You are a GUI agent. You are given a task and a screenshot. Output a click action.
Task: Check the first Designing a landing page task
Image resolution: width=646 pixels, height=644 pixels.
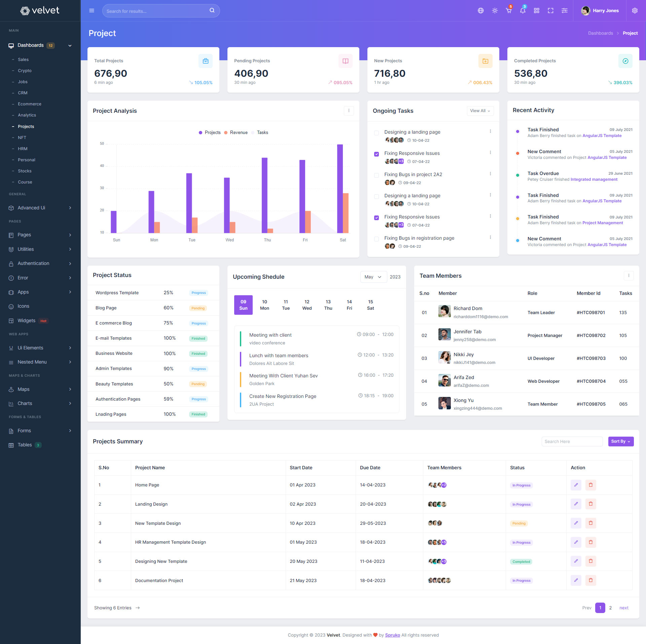[x=376, y=133]
